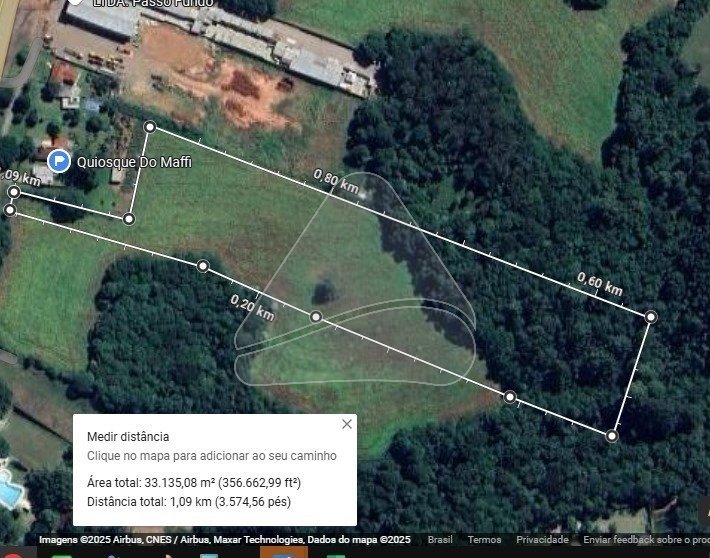Click the node nearest the 1,09 km label
This screenshot has width=710, height=558.
click(x=14, y=192)
